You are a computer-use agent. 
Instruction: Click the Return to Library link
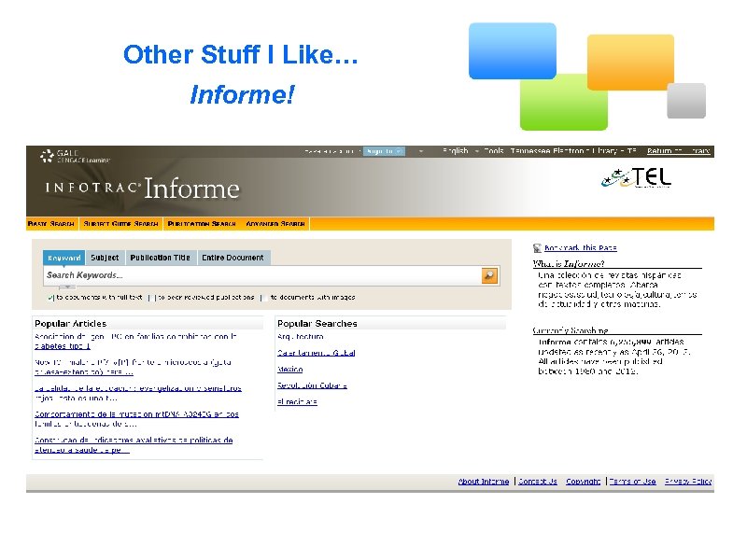coord(679,151)
